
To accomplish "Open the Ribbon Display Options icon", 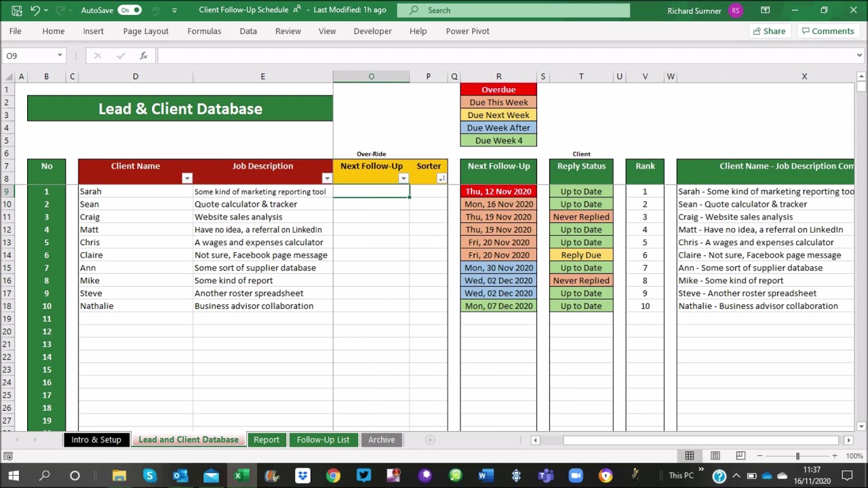I will 765,10.
